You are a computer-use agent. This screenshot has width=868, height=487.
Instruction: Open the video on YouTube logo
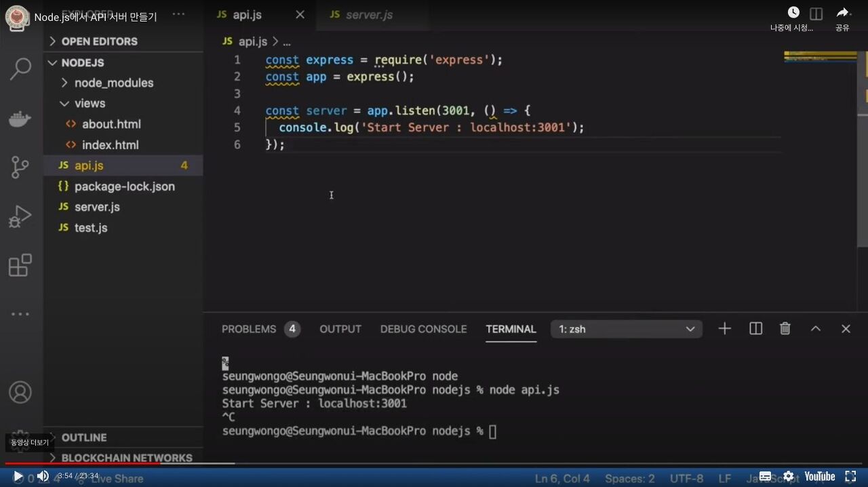(x=820, y=477)
